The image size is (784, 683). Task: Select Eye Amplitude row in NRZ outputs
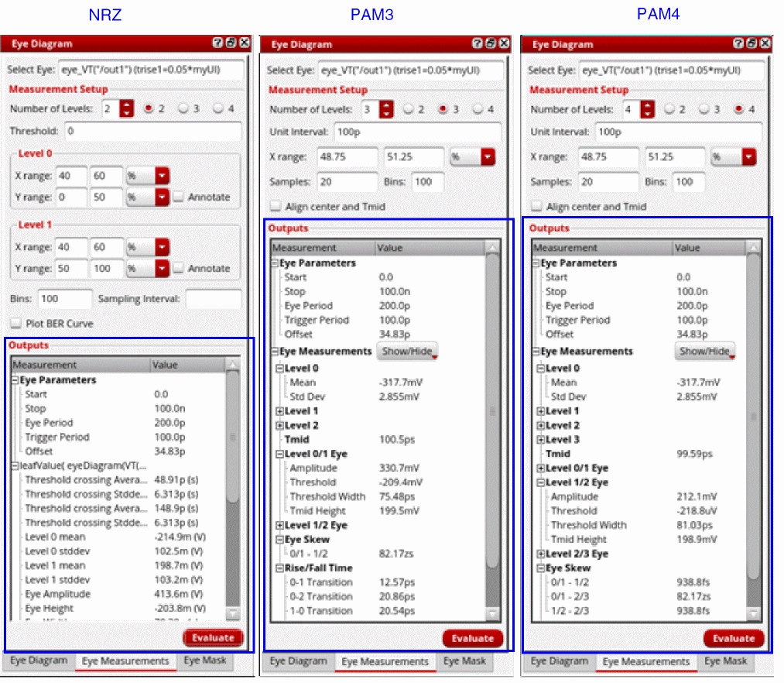click(117, 595)
